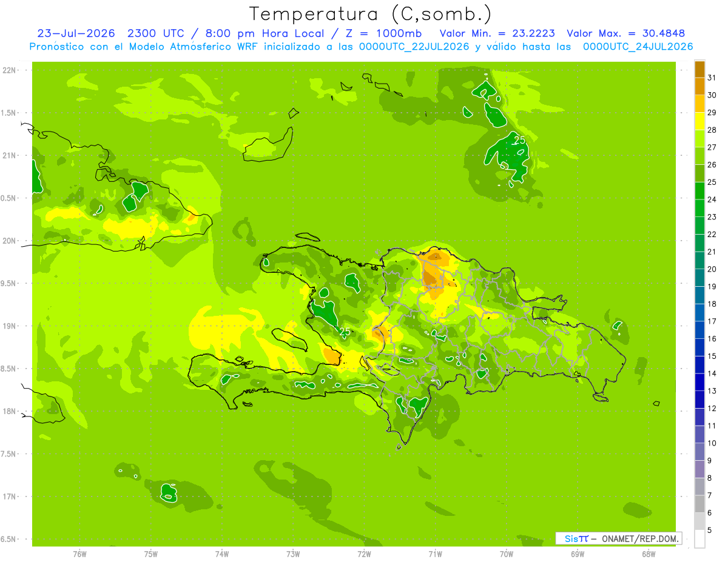Click color bar value '10'
Viewport: 728px width, 562px height.
[x=712, y=443]
